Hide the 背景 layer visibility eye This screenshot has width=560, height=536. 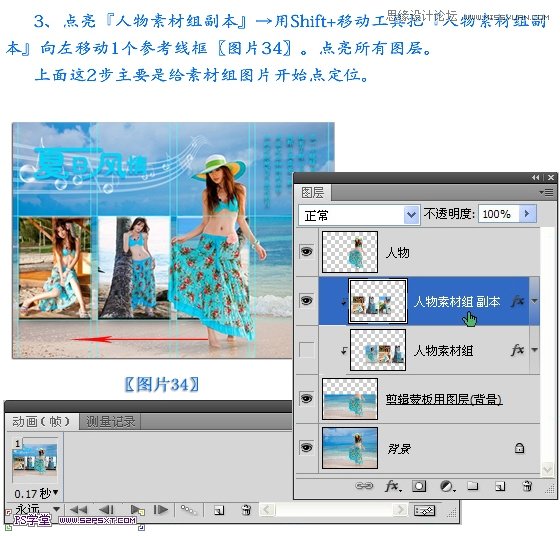click(306, 448)
